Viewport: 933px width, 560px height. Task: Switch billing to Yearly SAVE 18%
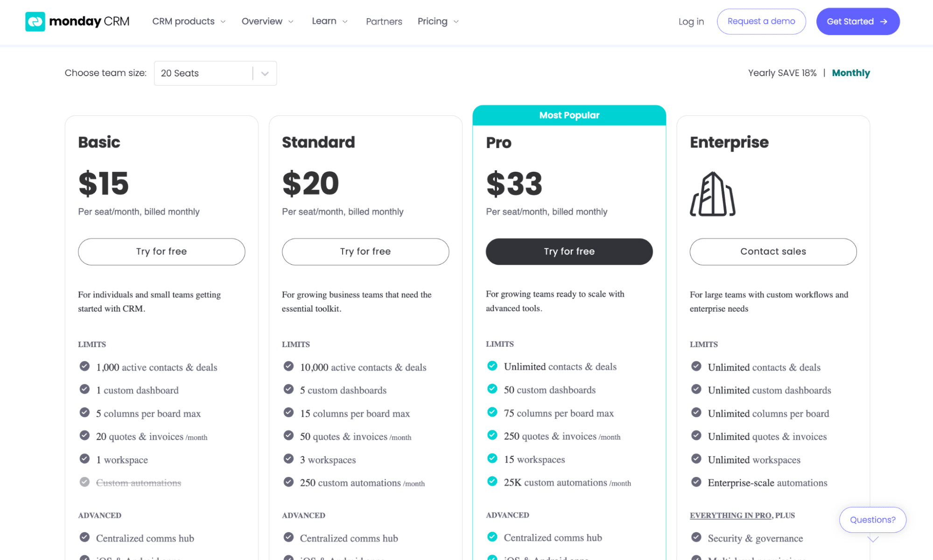(782, 73)
